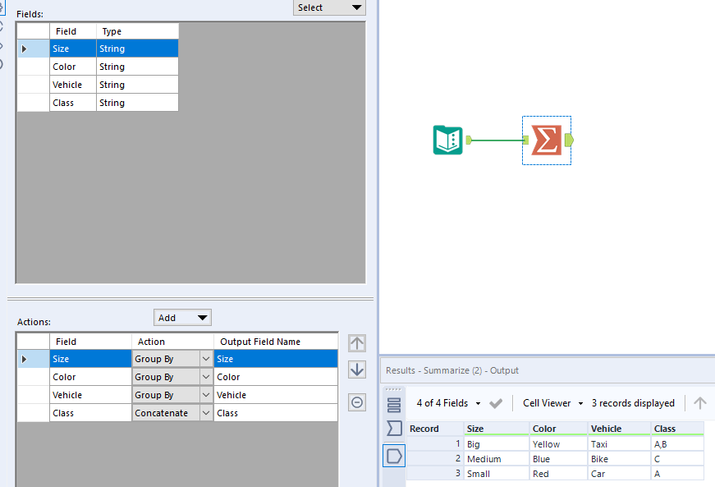Image resolution: width=715 pixels, height=487 pixels.
Task: Select the Big cell in Results
Action: 497,444
